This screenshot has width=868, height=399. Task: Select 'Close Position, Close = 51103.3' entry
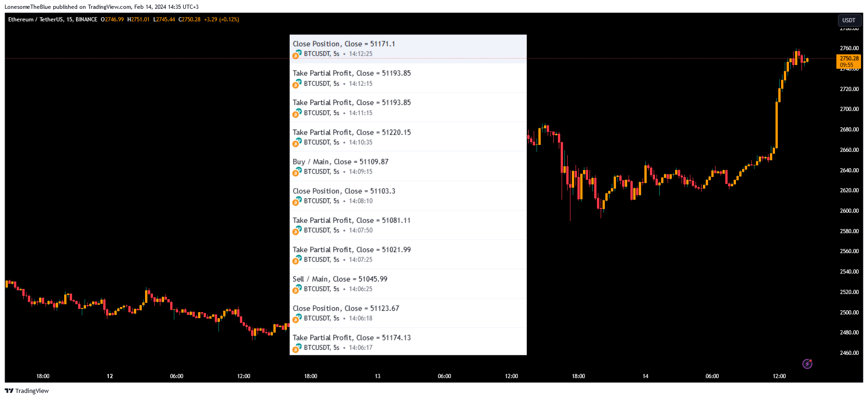(x=408, y=196)
